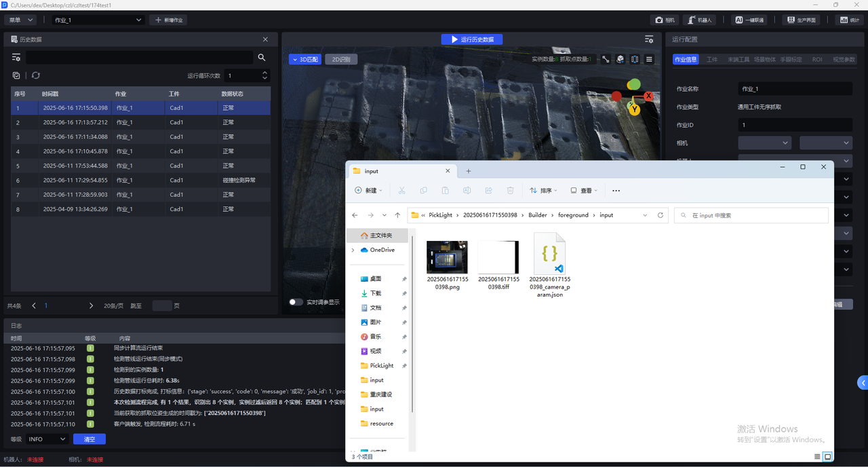This screenshot has width=868, height=467.
Task: Click the 相机 camera button
Action: (x=665, y=20)
